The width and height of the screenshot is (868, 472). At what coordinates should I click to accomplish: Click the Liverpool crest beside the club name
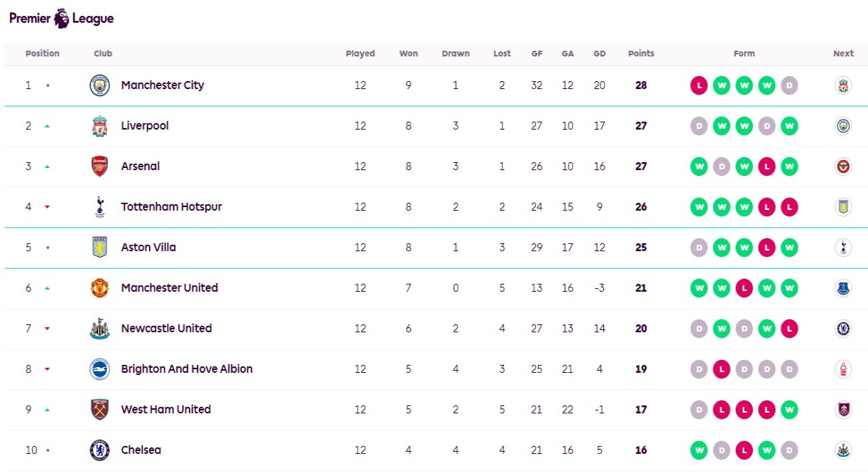point(100,126)
